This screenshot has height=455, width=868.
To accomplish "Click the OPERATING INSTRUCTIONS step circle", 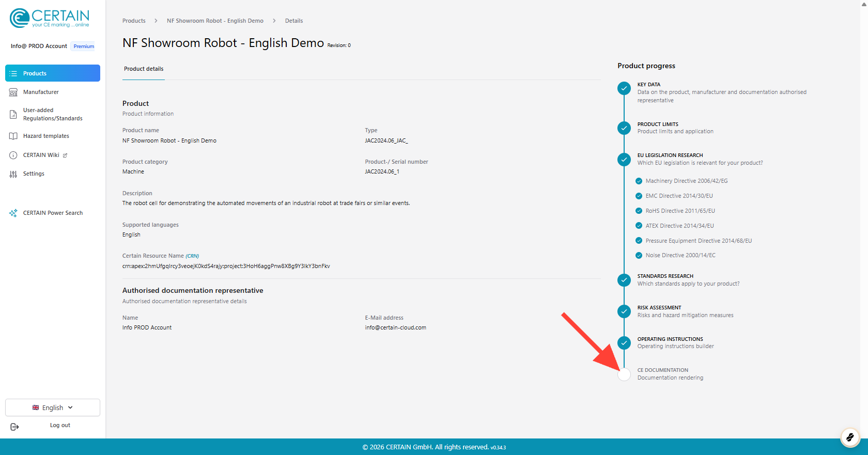I will (x=624, y=343).
